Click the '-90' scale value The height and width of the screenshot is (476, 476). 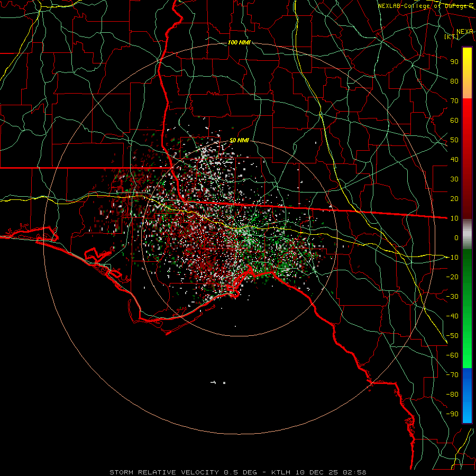(452, 414)
